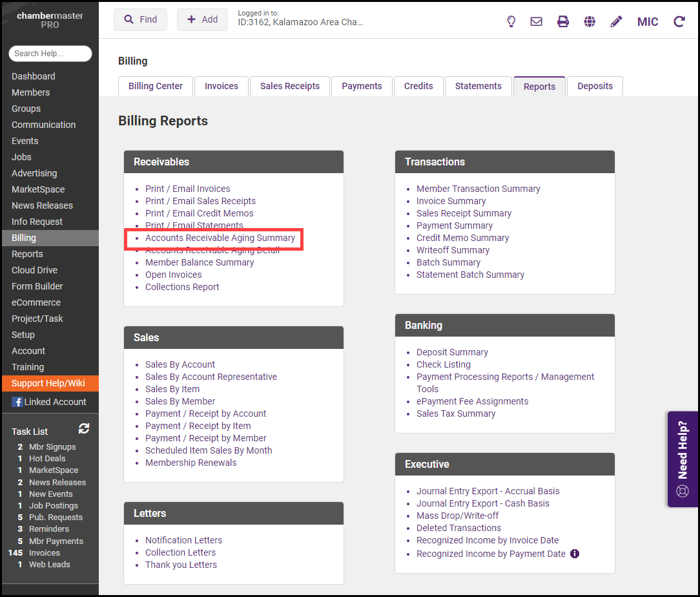Click the Find button

140,19
